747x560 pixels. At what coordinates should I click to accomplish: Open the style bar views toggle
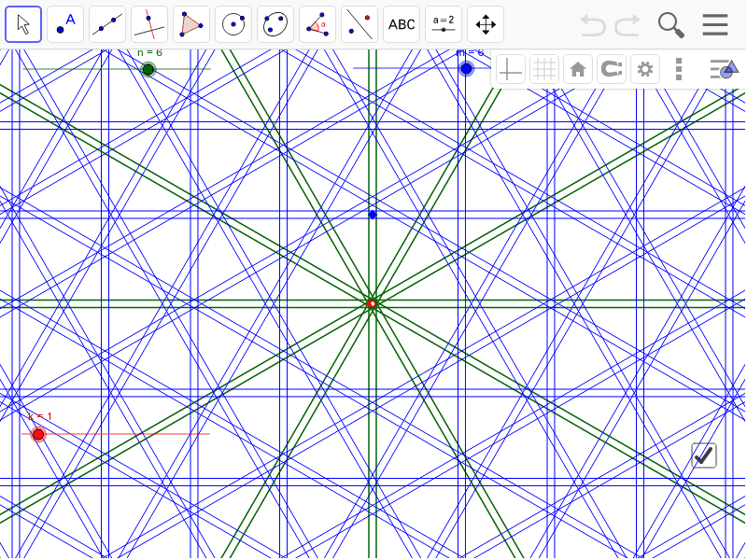(x=725, y=69)
